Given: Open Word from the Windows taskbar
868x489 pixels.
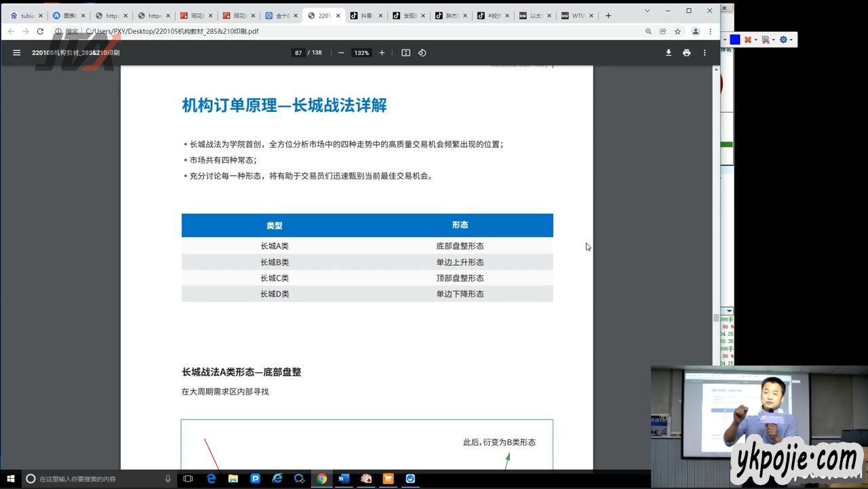Looking at the screenshot, I should click(343, 479).
